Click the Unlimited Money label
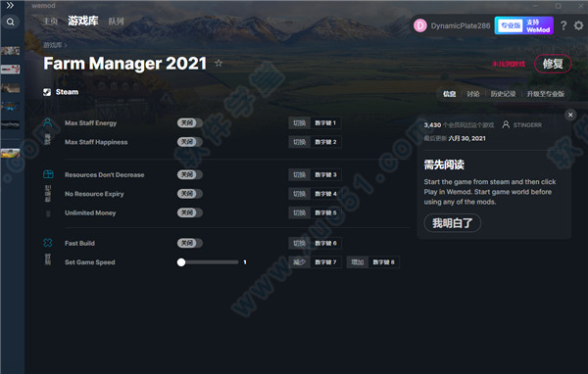Image resolution: width=588 pixels, height=374 pixels. pyautogui.click(x=90, y=212)
